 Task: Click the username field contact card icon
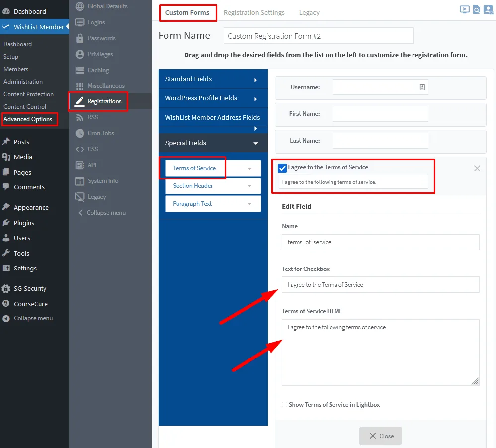[422, 87]
